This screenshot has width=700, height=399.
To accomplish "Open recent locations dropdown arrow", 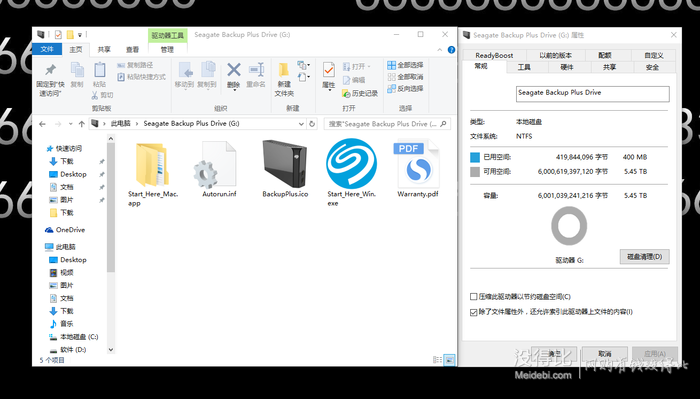I will click(x=71, y=124).
